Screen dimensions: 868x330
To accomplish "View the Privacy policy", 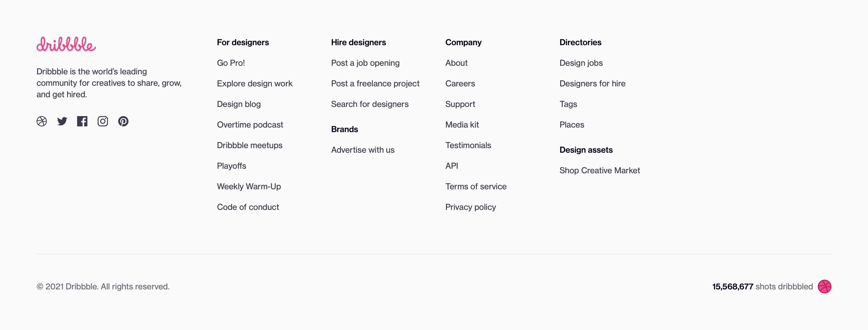I will (x=470, y=207).
